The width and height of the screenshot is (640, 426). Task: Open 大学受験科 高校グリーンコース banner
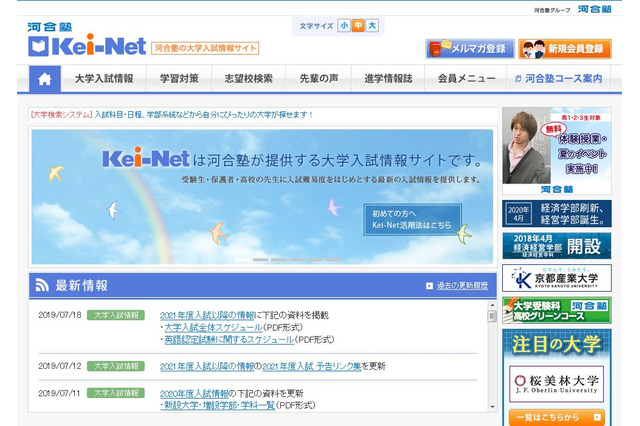coord(557,311)
